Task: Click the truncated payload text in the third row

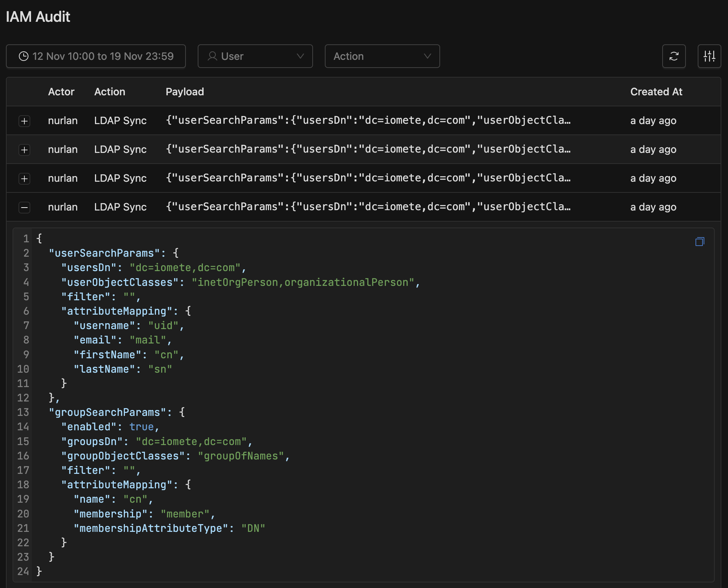Action: (x=368, y=178)
